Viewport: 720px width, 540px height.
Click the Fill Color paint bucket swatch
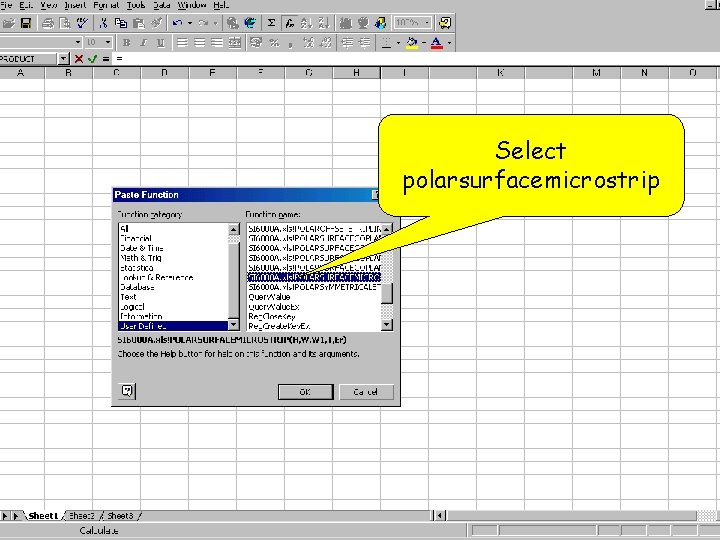tap(412, 43)
